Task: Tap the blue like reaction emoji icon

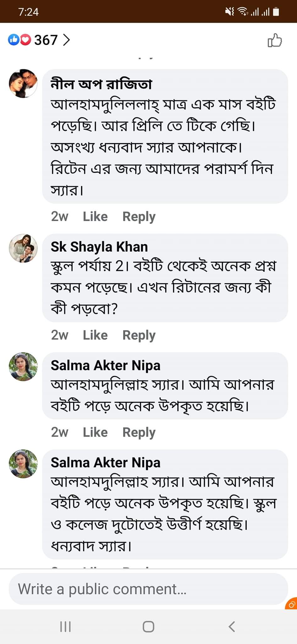Action: pos(14,40)
